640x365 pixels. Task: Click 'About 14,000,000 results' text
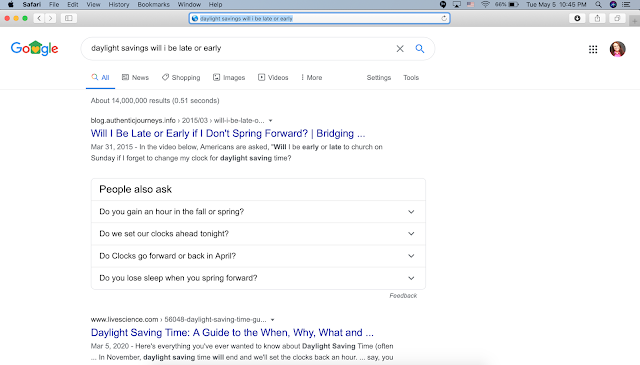(155, 101)
